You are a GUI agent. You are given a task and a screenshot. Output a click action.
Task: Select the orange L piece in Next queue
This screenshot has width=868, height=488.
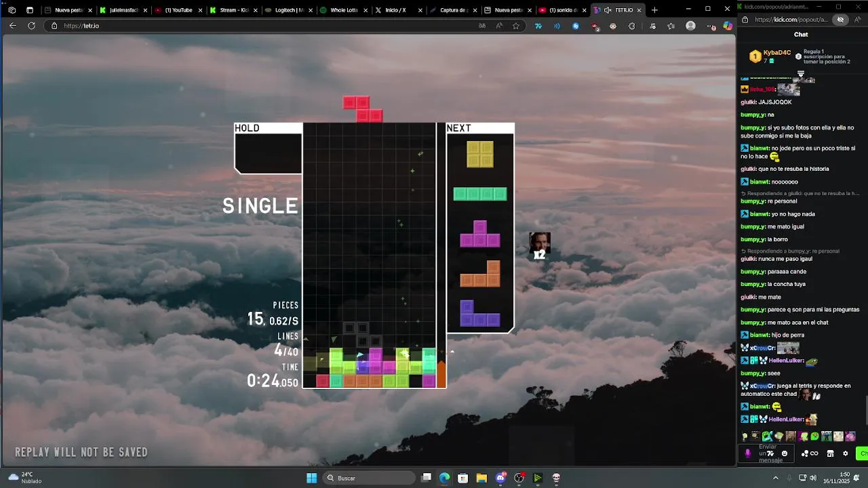pyautogui.click(x=480, y=274)
